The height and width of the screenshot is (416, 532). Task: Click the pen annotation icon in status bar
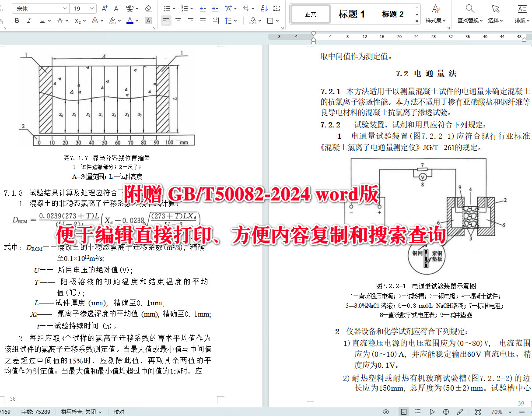[x=460, y=412]
